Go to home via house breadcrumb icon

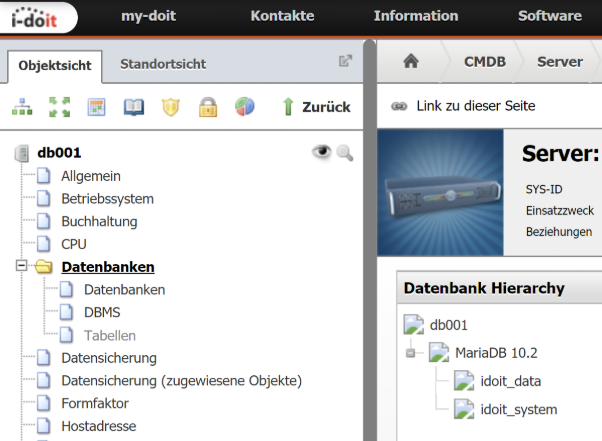coord(410,62)
